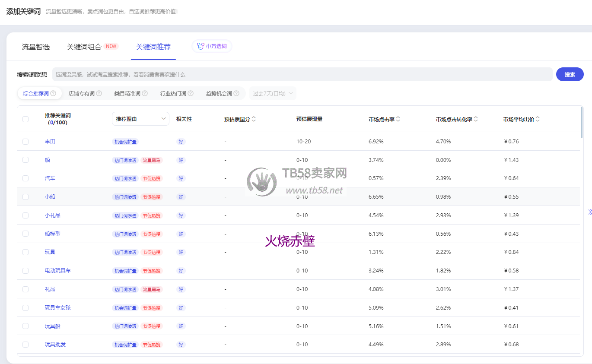
Task: Toggle select-all checkbox in table header
Action: (x=25, y=119)
